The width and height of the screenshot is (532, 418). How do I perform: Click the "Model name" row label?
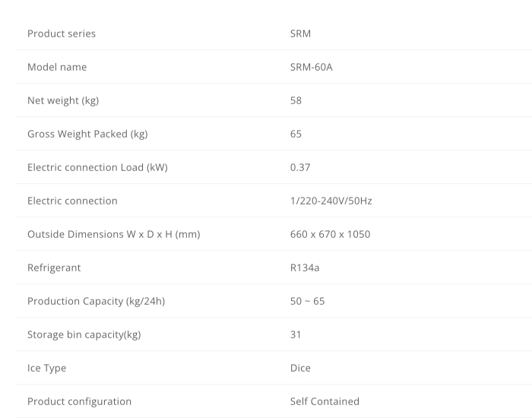(x=57, y=67)
